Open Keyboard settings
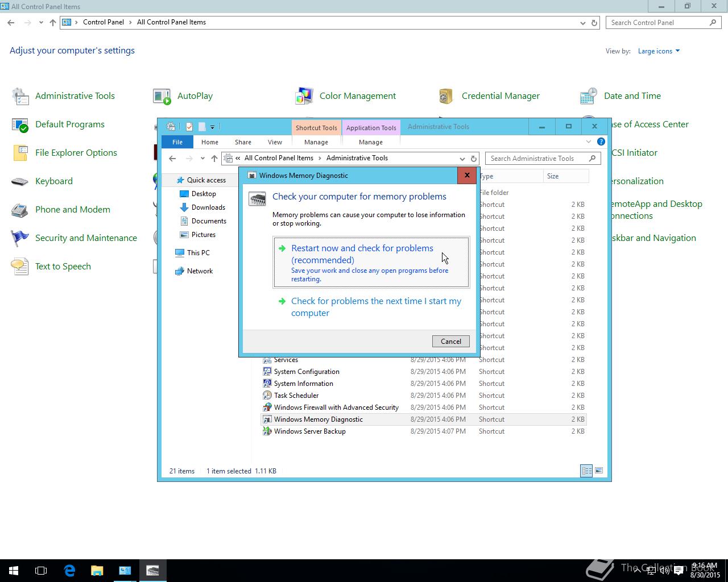 click(x=42, y=181)
